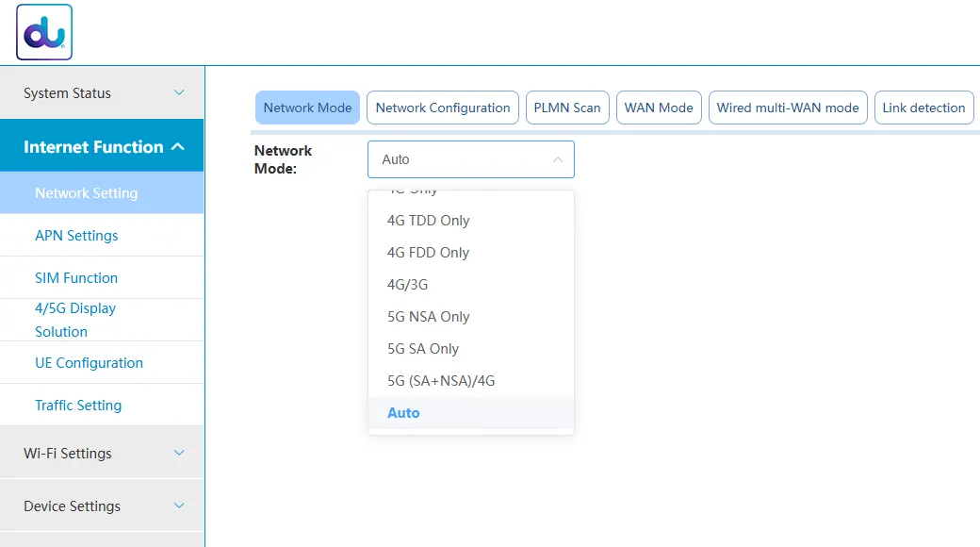Go to SIM Function page
This screenshot has width=980, height=547.
(76, 278)
